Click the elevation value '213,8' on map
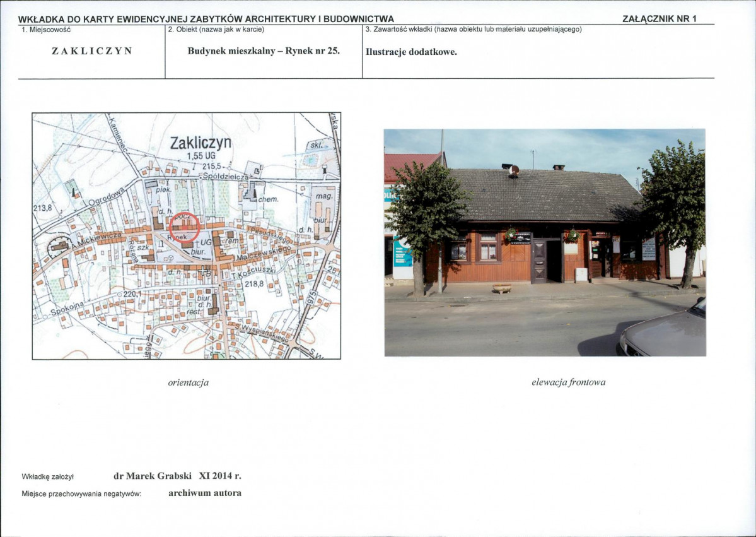 42,208
